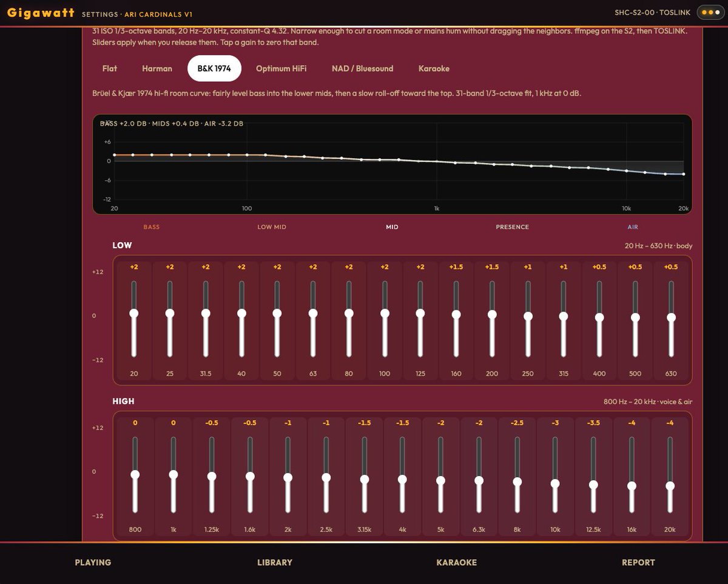Zero the 2k band gain value

pyautogui.click(x=288, y=423)
